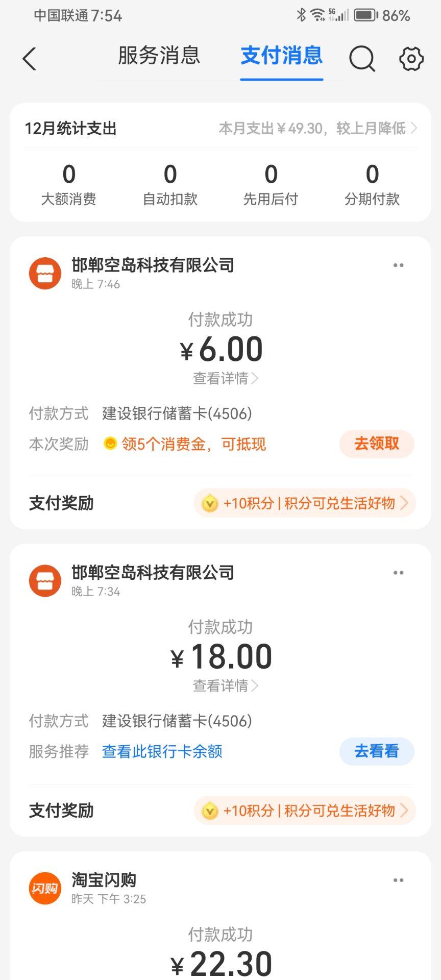Open 查看详情 for the ¥6.00 payment
The image size is (441, 980).
(225, 378)
